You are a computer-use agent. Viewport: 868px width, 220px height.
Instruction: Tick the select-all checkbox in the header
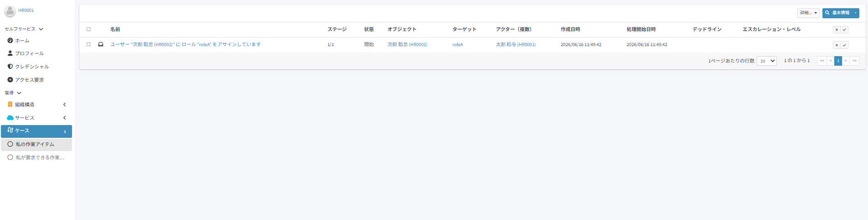click(x=88, y=29)
